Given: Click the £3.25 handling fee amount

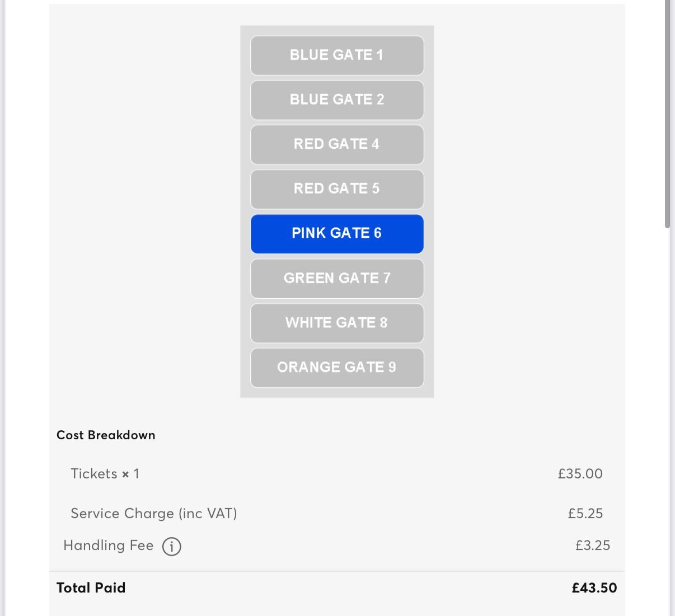Looking at the screenshot, I should tap(593, 546).
